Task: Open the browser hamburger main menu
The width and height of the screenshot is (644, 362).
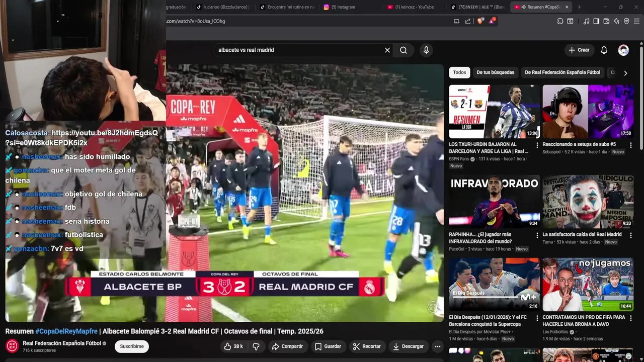Action: 636,21
